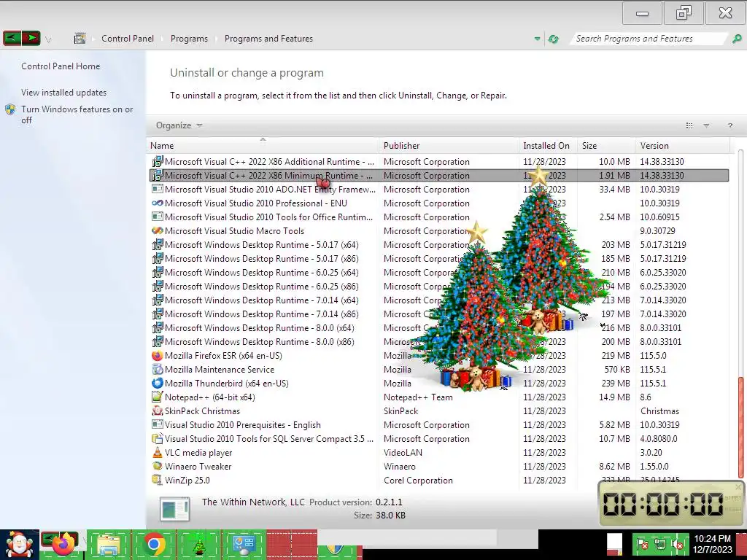Click VideoLAN publisher cell
The image size is (747, 560).
(403, 452)
